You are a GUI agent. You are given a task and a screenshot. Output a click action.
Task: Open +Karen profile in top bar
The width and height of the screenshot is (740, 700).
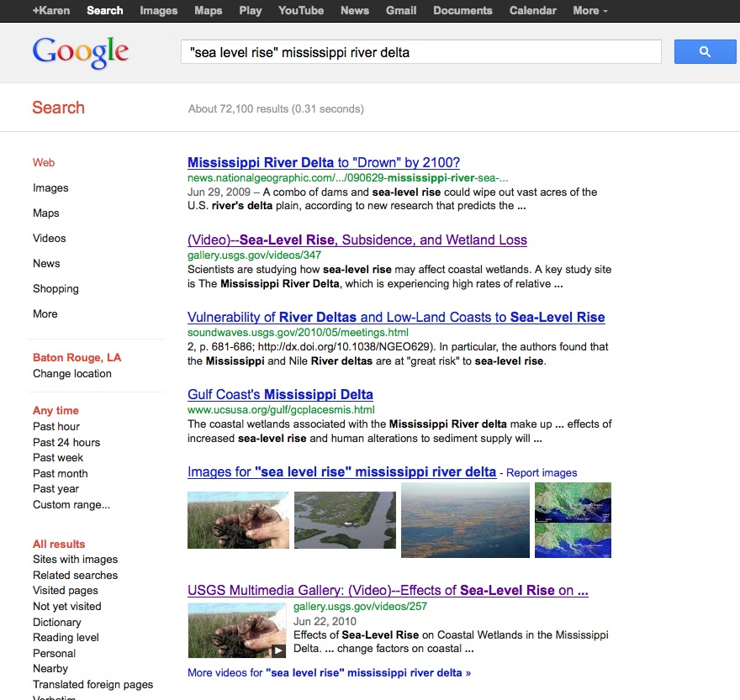coord(51,10)
